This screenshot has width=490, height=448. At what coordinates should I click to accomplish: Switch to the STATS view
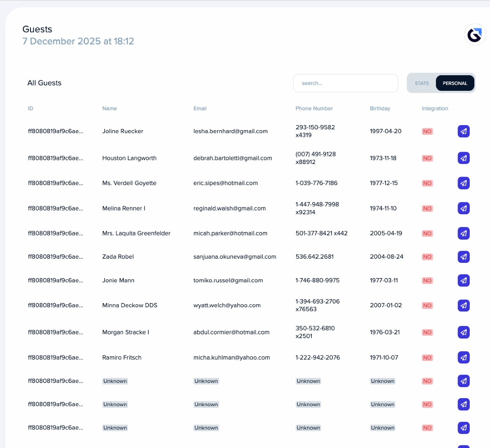(x=422, y=83)
